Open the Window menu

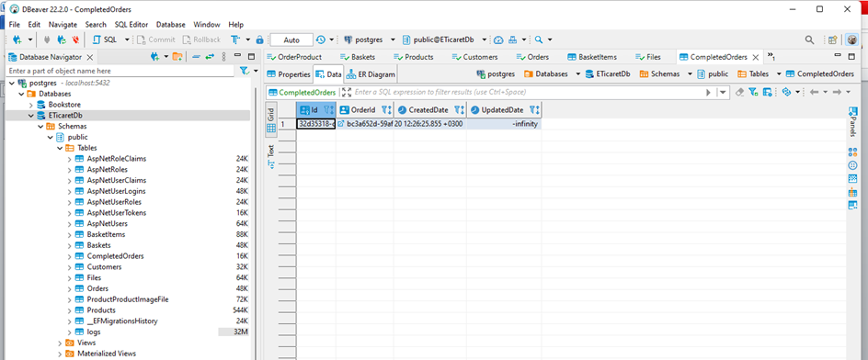[x=207, y=24]
